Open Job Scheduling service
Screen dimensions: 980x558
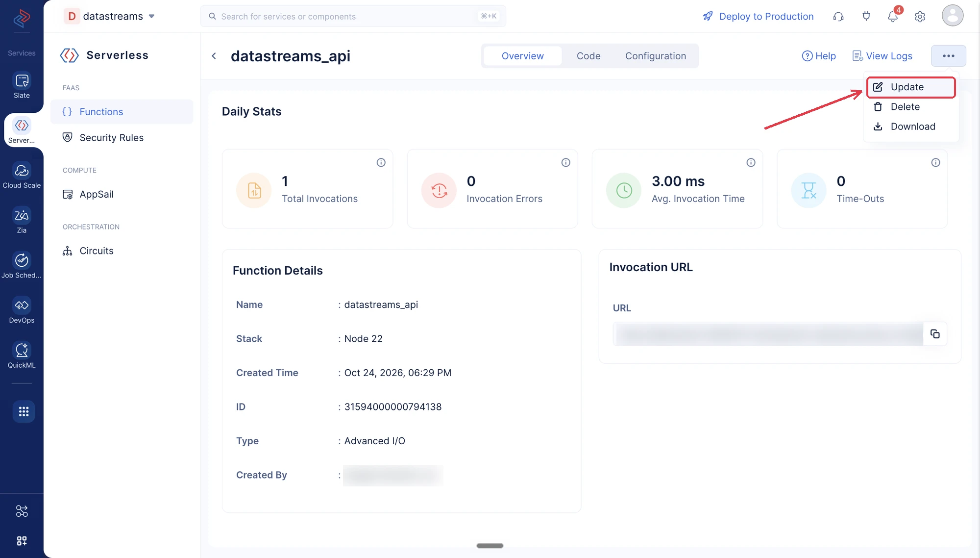(x=22, y=265)
